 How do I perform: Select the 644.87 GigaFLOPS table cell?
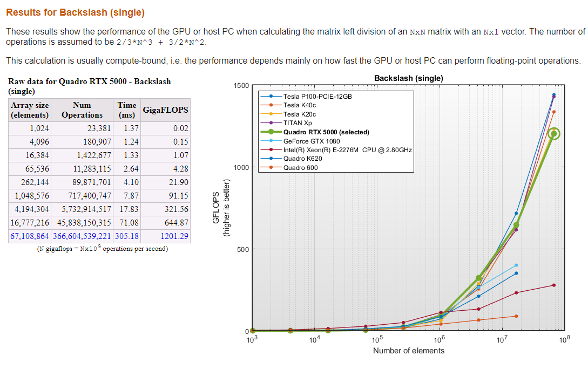177,222
